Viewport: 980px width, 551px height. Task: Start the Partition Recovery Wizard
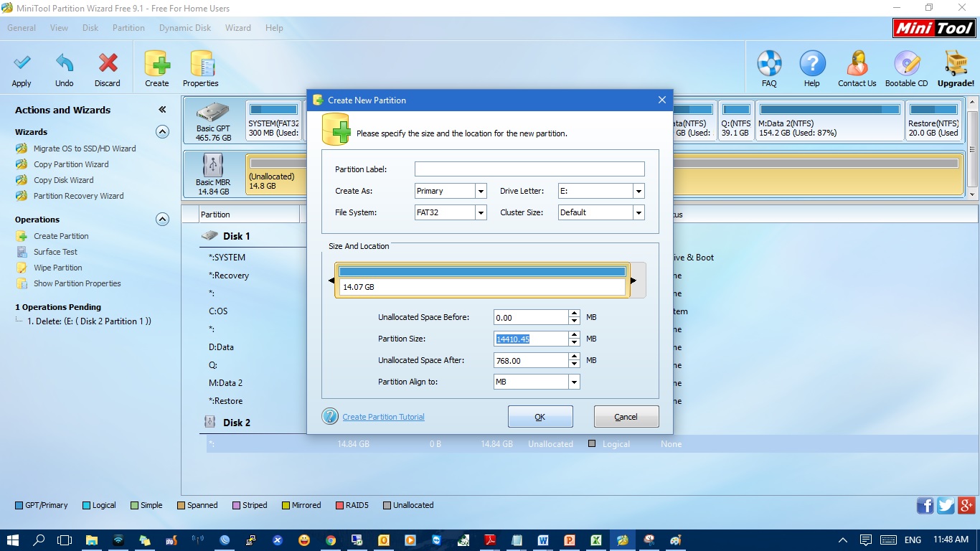pyautogui.click(x=78, y=196)
